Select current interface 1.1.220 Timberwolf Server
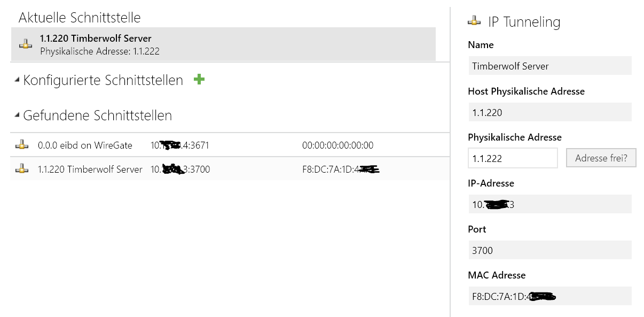The width and height of the screenshot is (644, 317). tap(223, 44)
